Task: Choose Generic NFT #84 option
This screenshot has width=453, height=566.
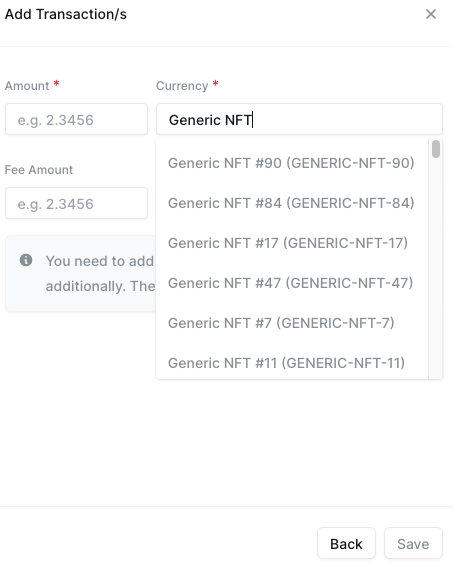Action: click(292, 203)
